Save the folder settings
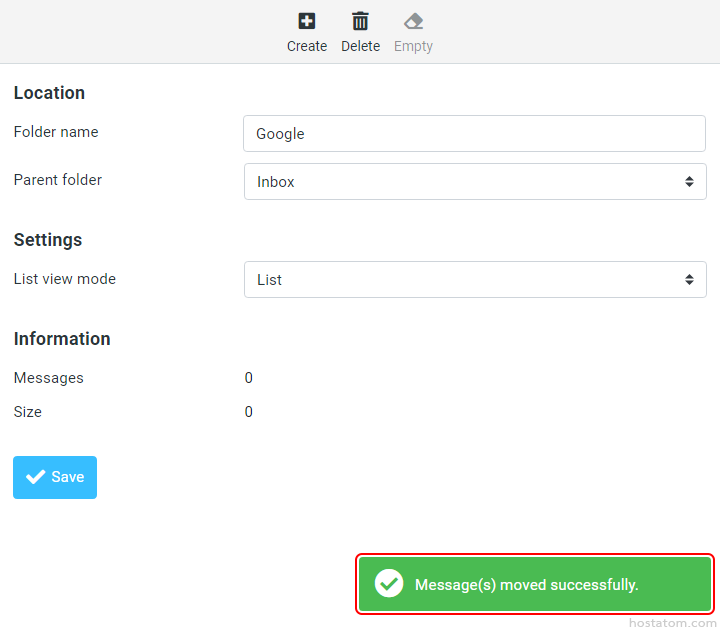Image resolution: width=720 pixels, height=630 pixels. 55,477
